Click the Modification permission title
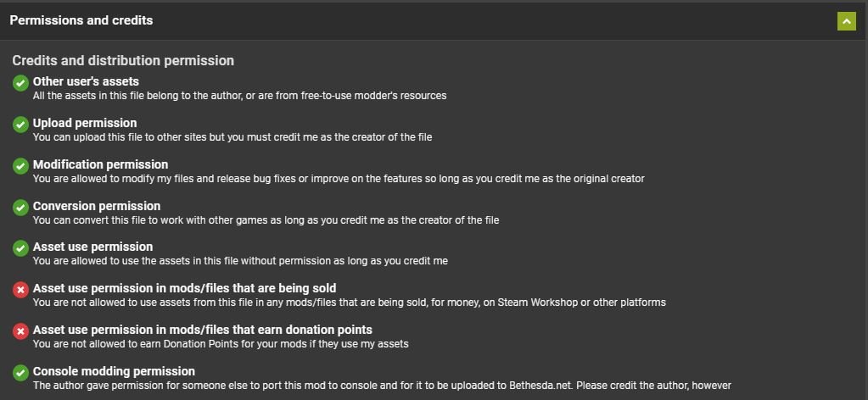The width and height of the screenshot is (868, 400). coord(100,164)
